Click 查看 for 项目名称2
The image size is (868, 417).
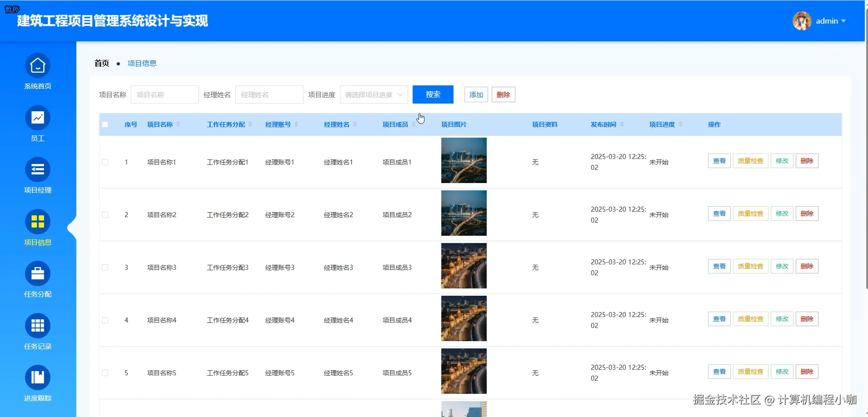click(719, 213)
